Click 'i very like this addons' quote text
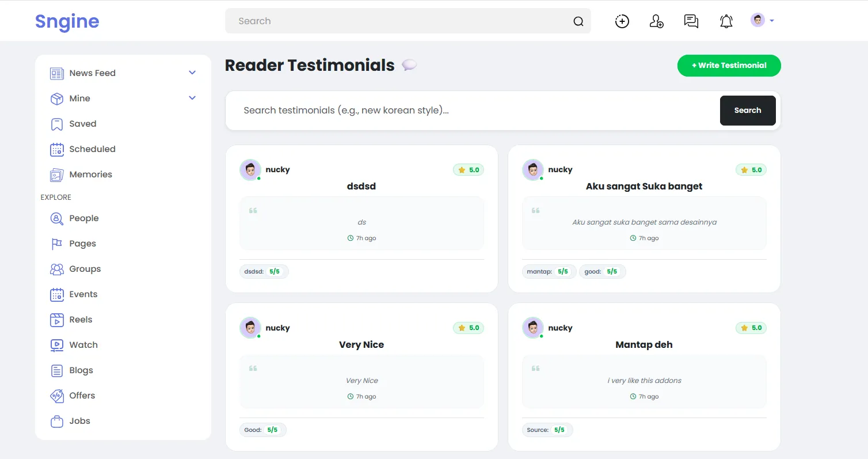The image size is (868, 459). (x=644, y=381)
